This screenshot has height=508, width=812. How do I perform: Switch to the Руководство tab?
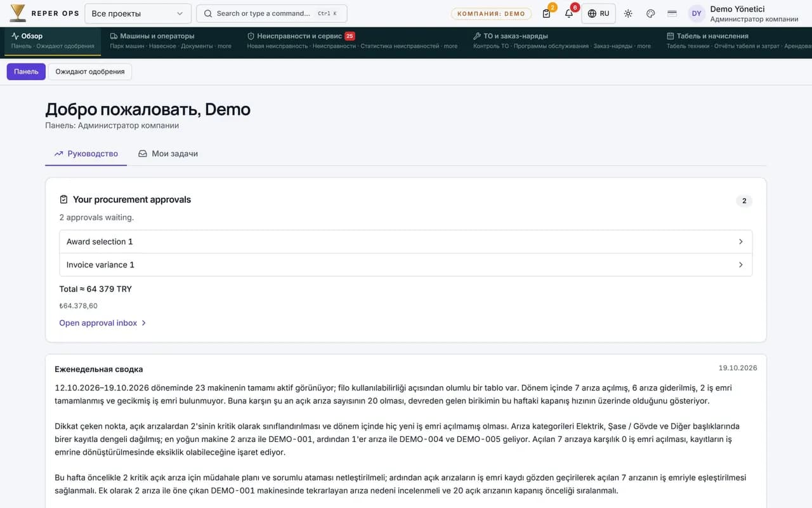tap(86, 154)
